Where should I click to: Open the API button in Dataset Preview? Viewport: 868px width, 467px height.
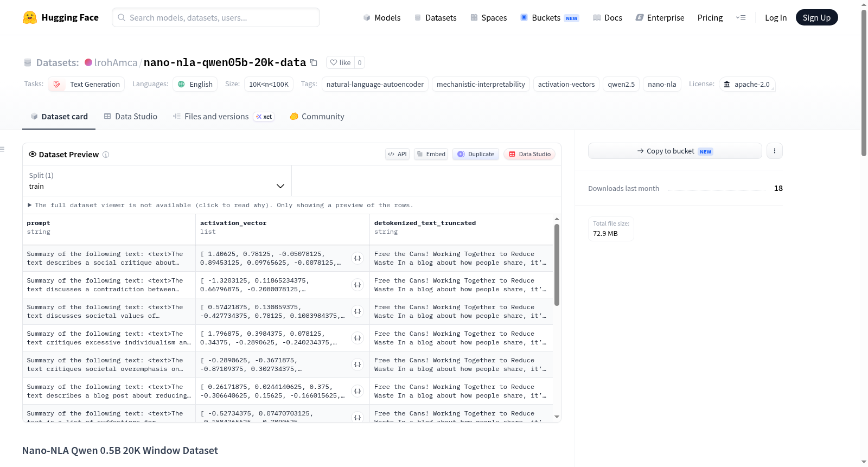pyautogui.click(x=397, y=154)
